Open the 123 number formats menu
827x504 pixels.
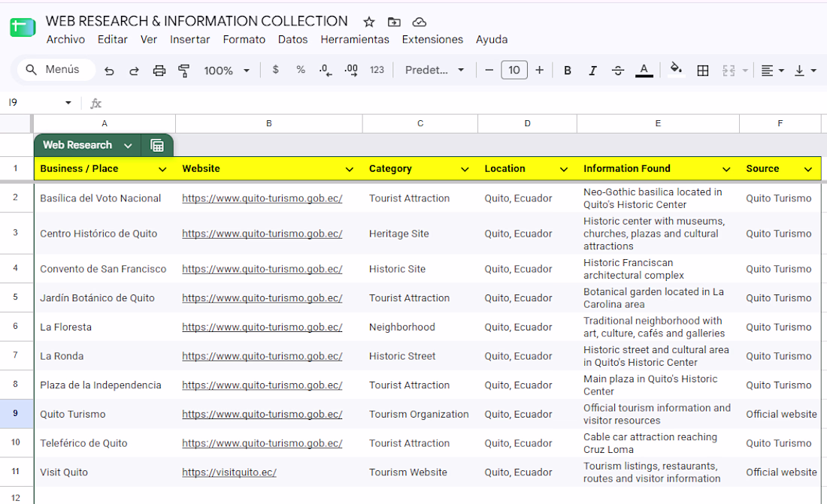coord(377,70)
